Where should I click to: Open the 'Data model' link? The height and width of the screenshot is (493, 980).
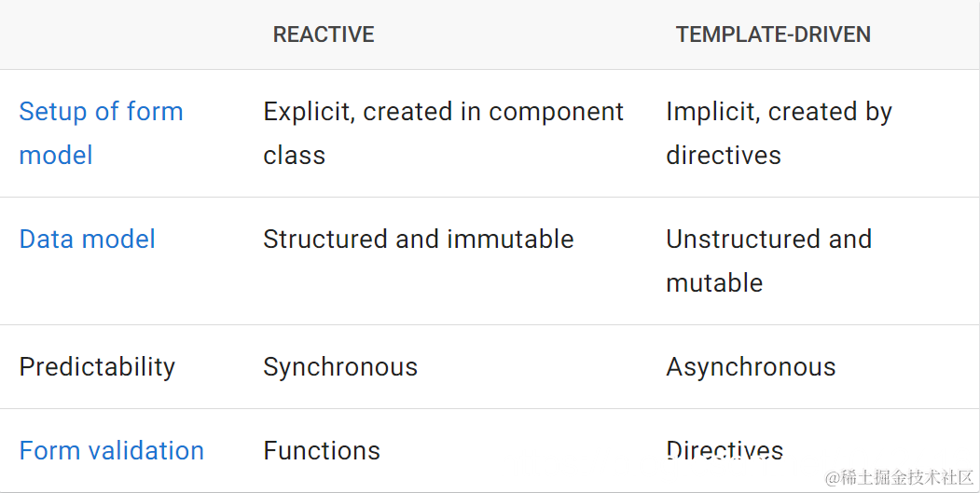pyautogui.click(x=87, y=240)
